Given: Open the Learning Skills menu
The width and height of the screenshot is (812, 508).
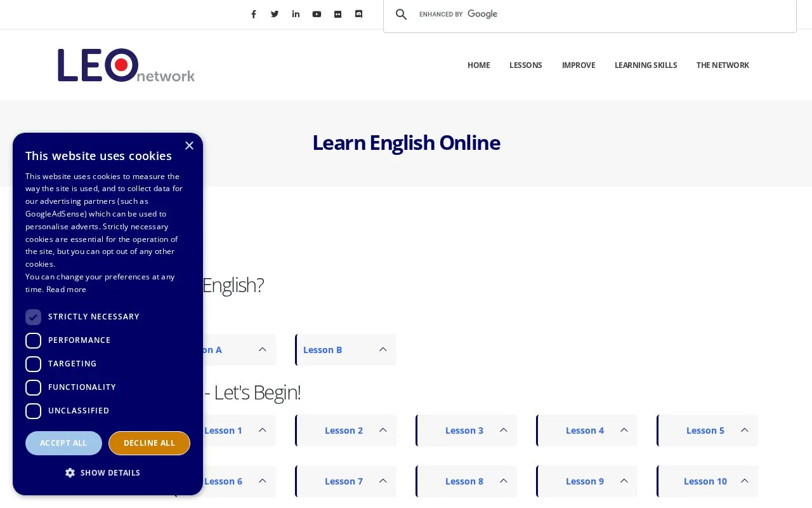Looking at the screenshot, I should (646, 65).
